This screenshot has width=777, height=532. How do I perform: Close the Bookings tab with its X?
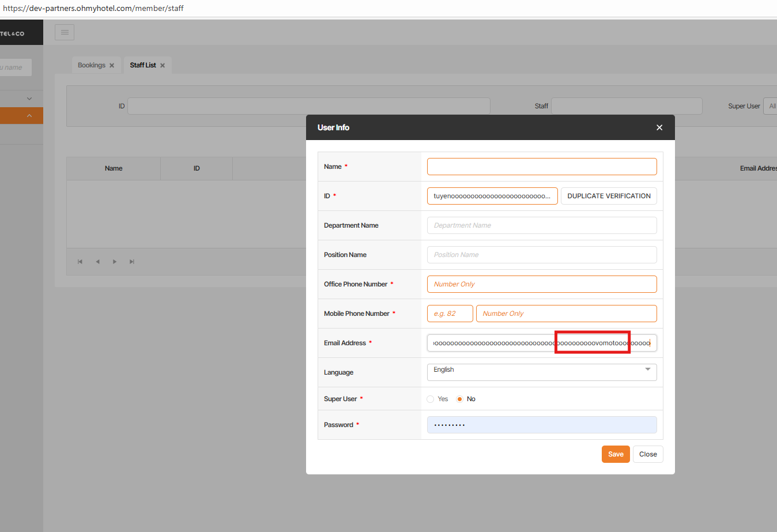click(x=112, y=66)
